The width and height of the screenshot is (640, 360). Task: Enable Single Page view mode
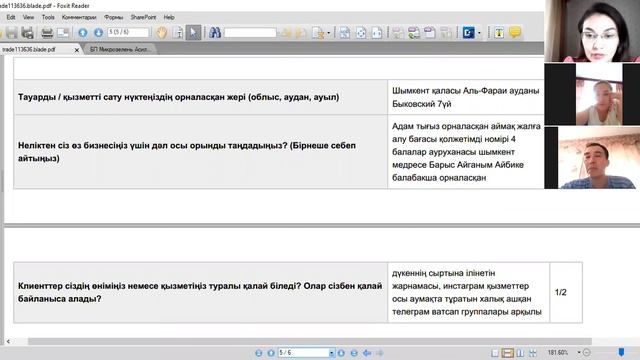(x=495, y=353)
